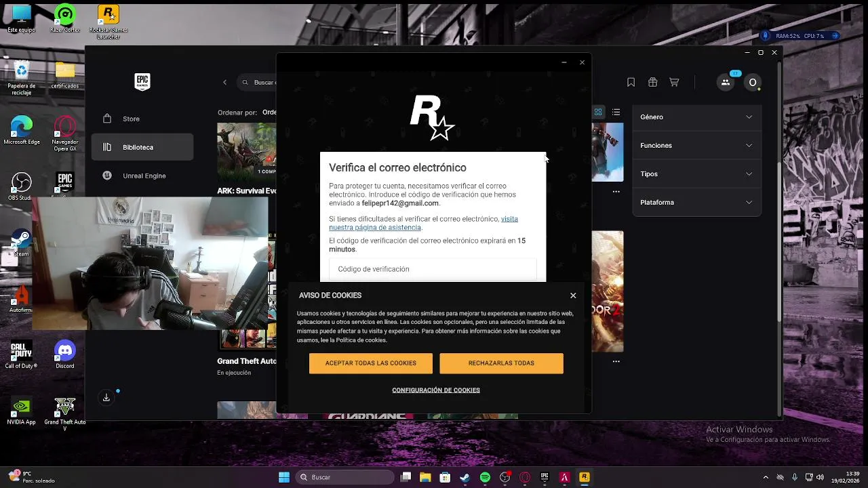Screen dimensions: 868x488
Task: Close the cookie notice with X
Action: [573, 296]
